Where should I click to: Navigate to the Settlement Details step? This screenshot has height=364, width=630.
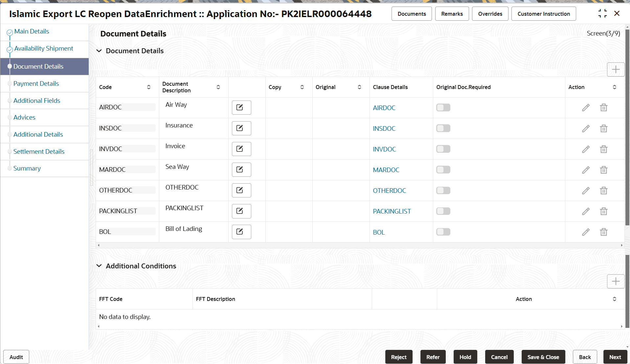coord(39,151)
